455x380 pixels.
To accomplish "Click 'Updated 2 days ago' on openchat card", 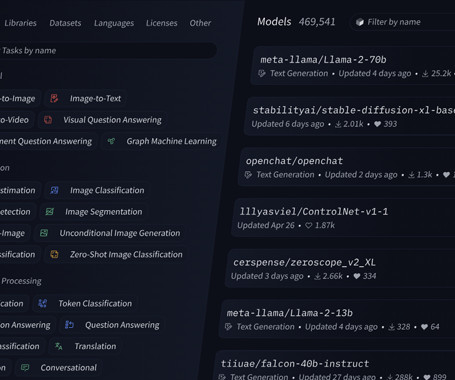I will point(361,175).
